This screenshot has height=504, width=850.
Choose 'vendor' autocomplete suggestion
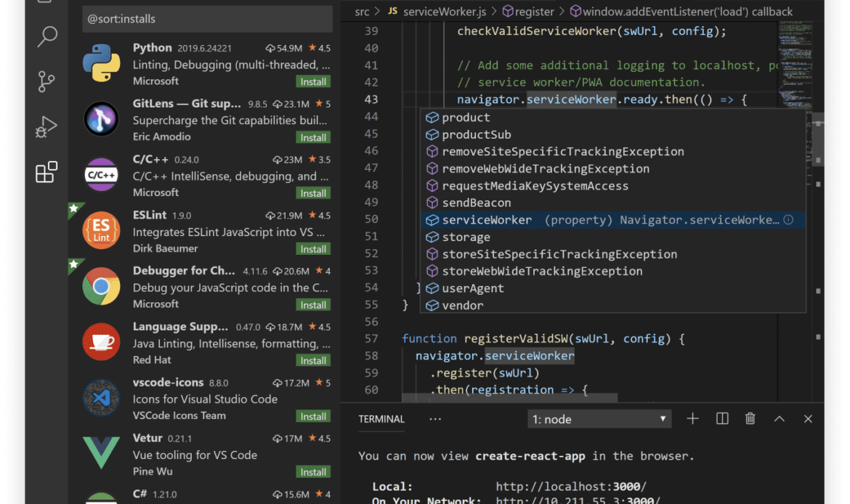pyautogui.click(x=612, y=305)
